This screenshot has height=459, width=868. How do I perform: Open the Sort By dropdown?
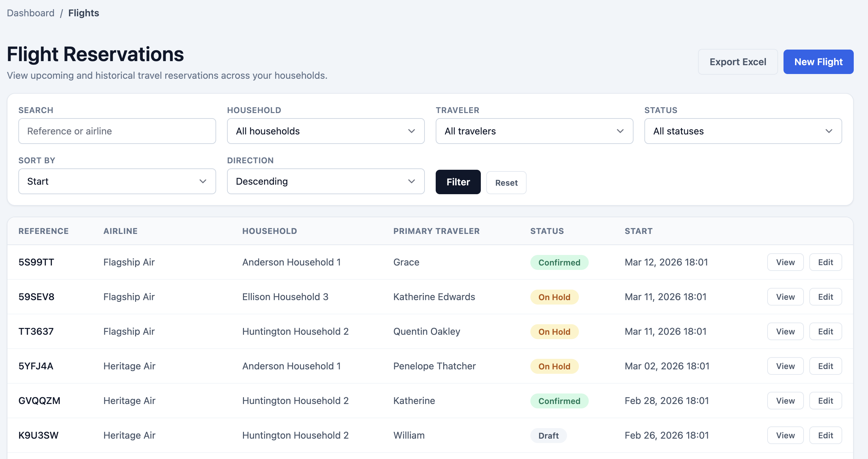pos(117,181)
